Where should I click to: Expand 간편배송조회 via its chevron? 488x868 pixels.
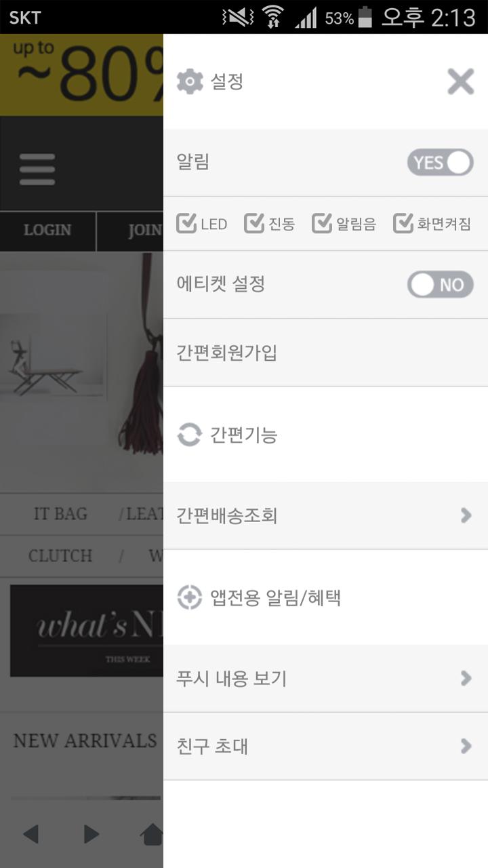tap(466, 515)
